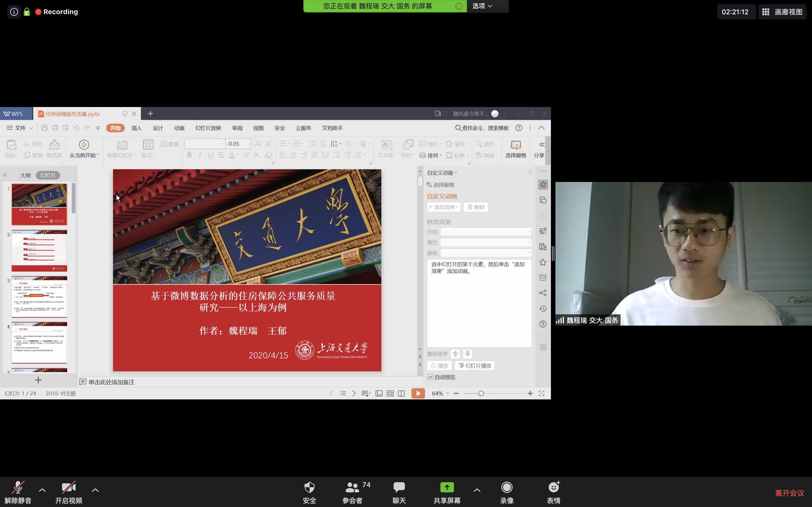
Task: Open the 文件 menu dropdown
Action: (20, 128)
